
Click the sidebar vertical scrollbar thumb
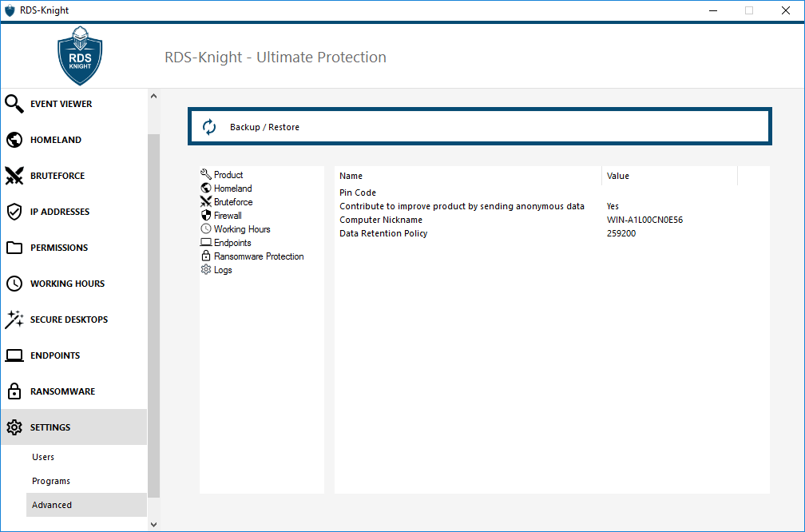click(x=153, y=316)
